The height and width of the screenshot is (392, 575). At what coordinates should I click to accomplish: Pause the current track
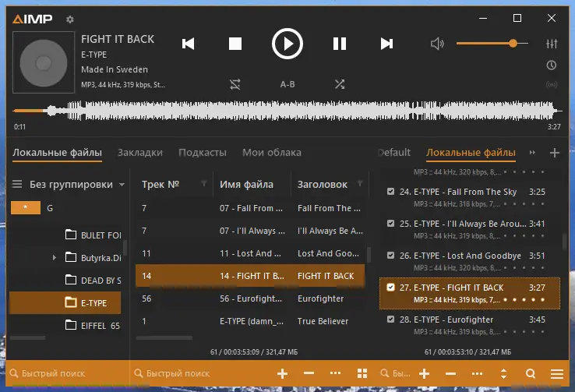click(340, 44)
